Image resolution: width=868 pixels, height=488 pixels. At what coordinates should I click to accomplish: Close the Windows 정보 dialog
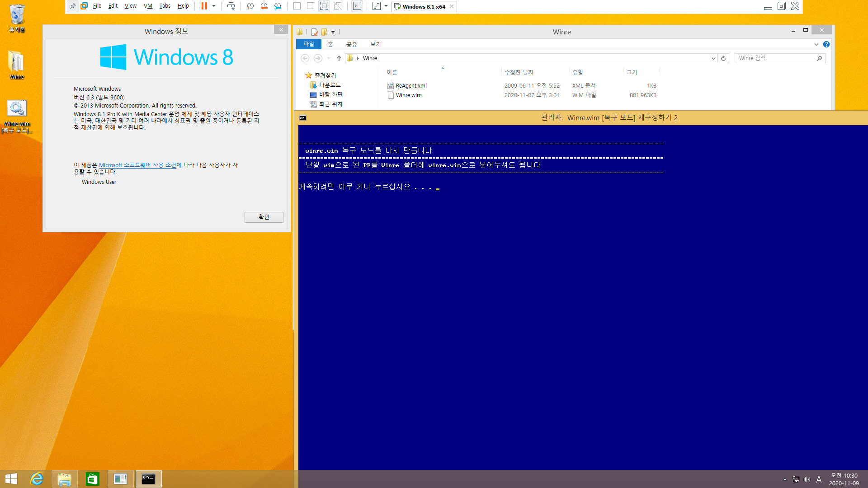pyautogui.click(x=281, y=29)
